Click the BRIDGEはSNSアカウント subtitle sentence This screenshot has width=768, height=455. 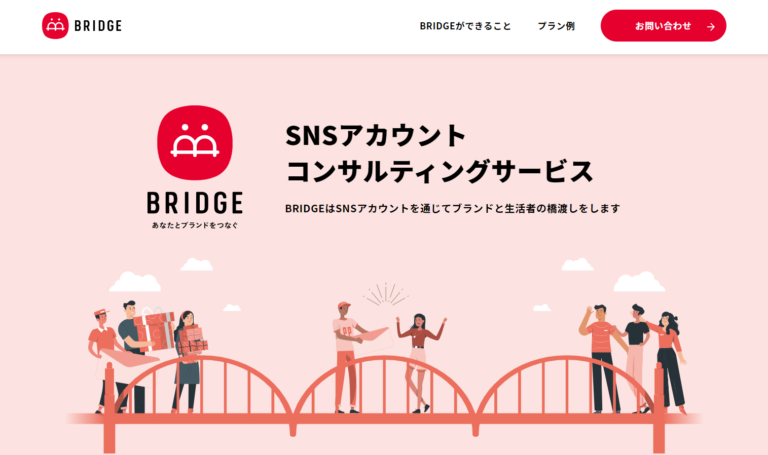pos(453,208)
